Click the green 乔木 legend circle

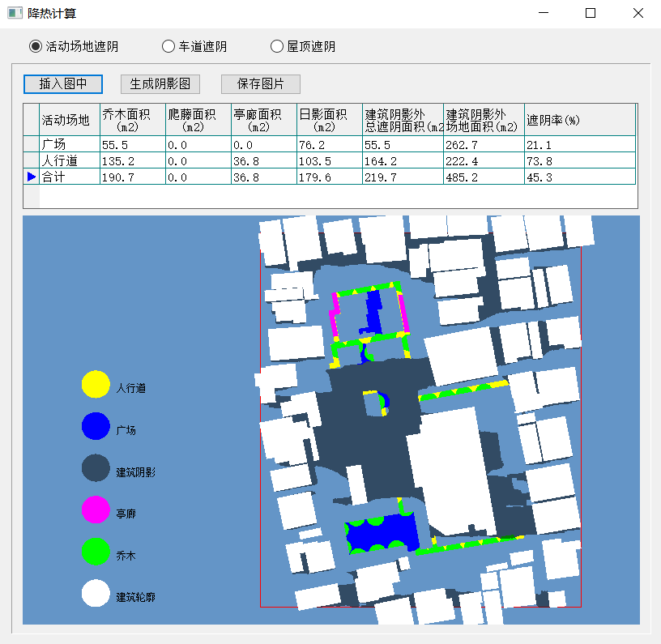[96, 552]
